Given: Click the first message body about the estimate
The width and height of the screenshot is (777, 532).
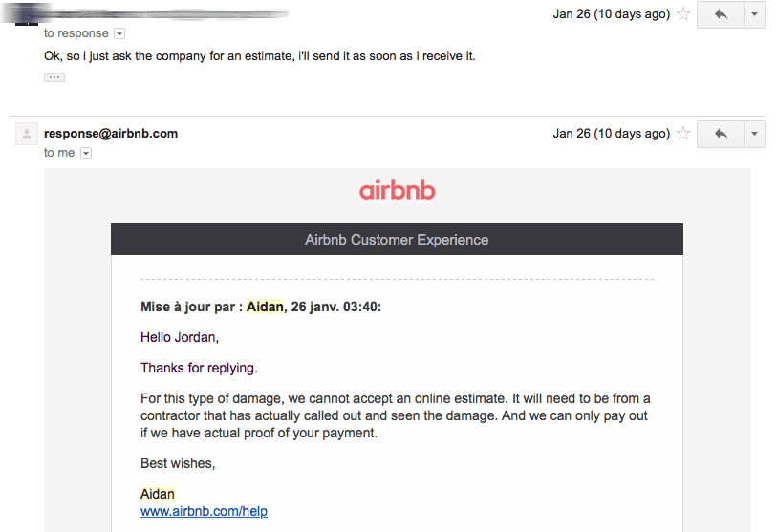Looking at the screenshot, I should (259, 56).
